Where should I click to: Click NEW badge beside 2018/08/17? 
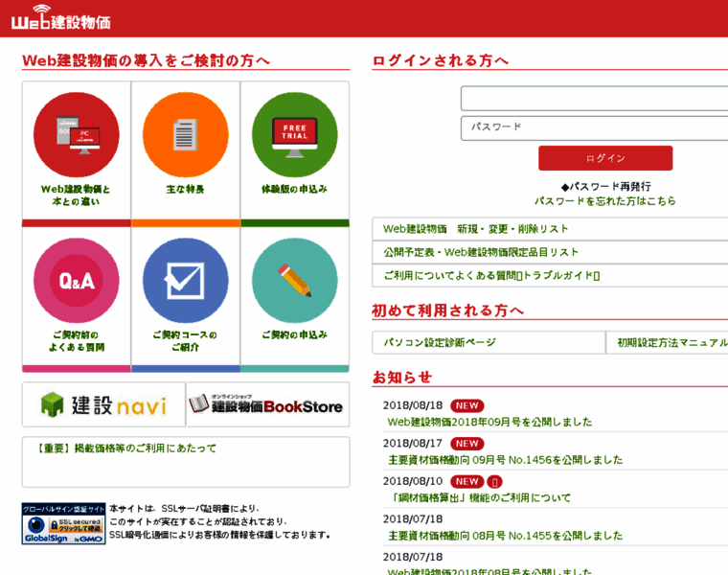(x=467, y=444)
